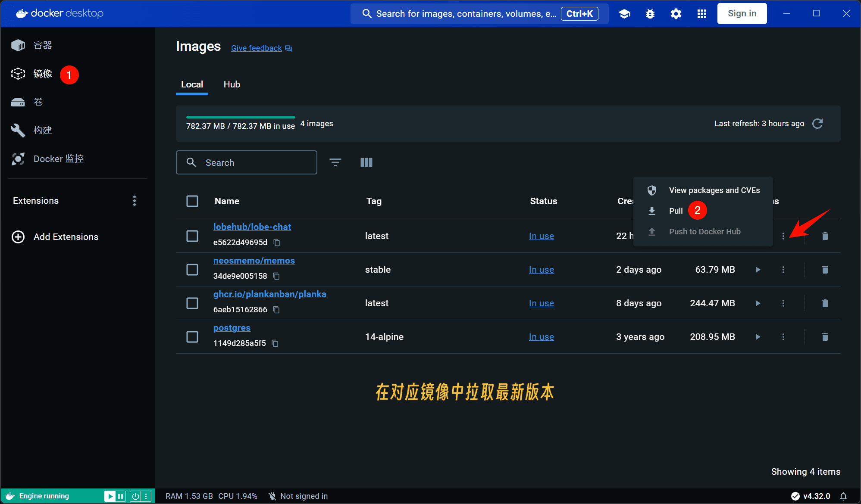Screen dimensions: 861x504
Task: Check the lobehub/lobe-chat row checkbox
Action: pyautogui.click(x=192, y=236)
